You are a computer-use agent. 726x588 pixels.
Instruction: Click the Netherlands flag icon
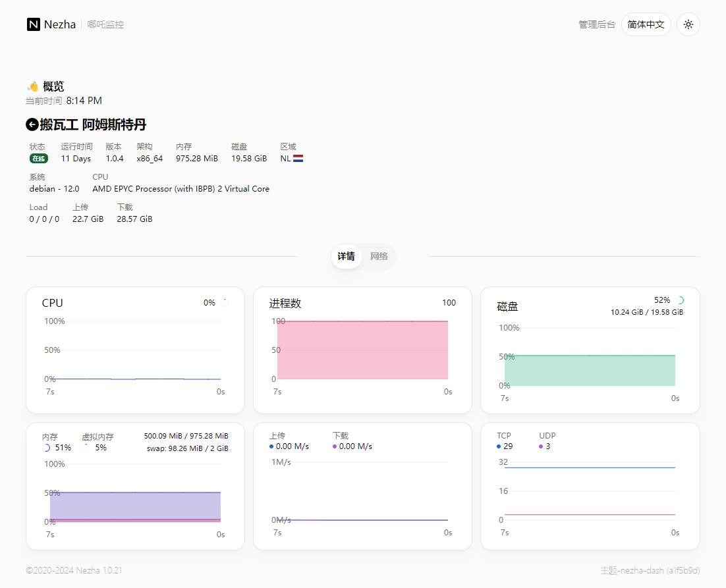coord(298,159)
